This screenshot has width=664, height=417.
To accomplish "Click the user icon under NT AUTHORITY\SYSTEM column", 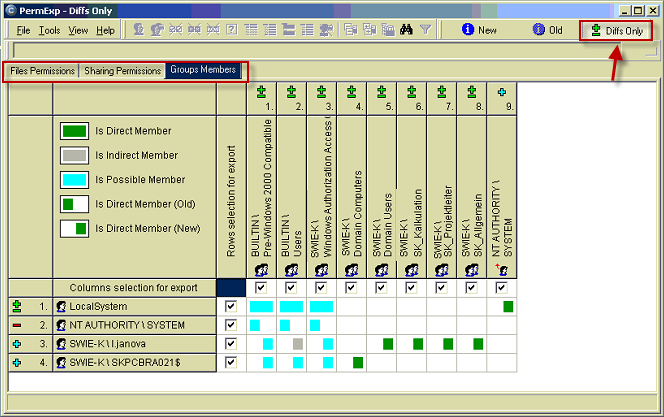I will pos(502,269).
